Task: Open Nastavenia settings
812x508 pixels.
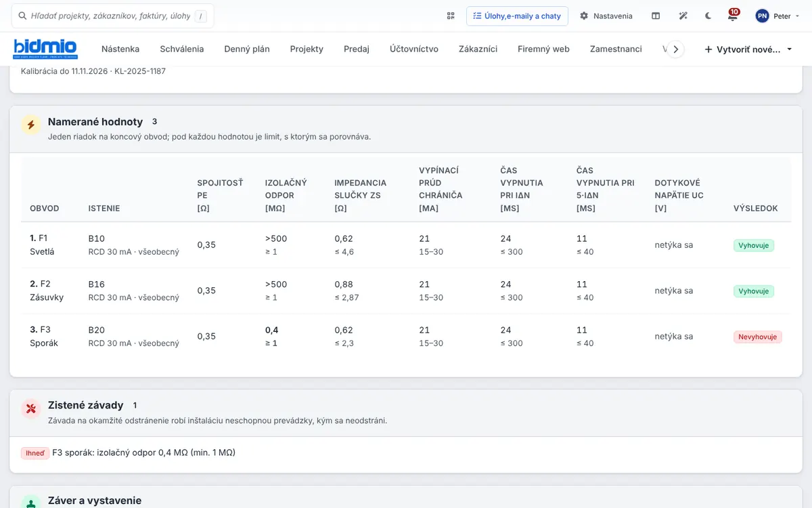Action: click(x=606, y=16)
